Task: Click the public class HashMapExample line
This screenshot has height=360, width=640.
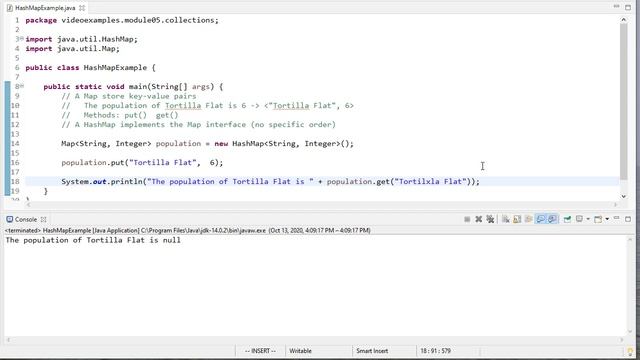Action: (91, 68)
